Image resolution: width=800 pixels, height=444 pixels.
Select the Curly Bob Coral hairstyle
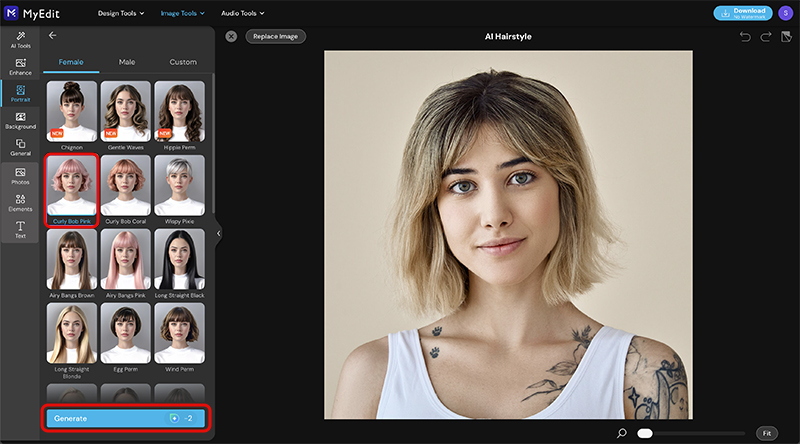coord(126,185)
